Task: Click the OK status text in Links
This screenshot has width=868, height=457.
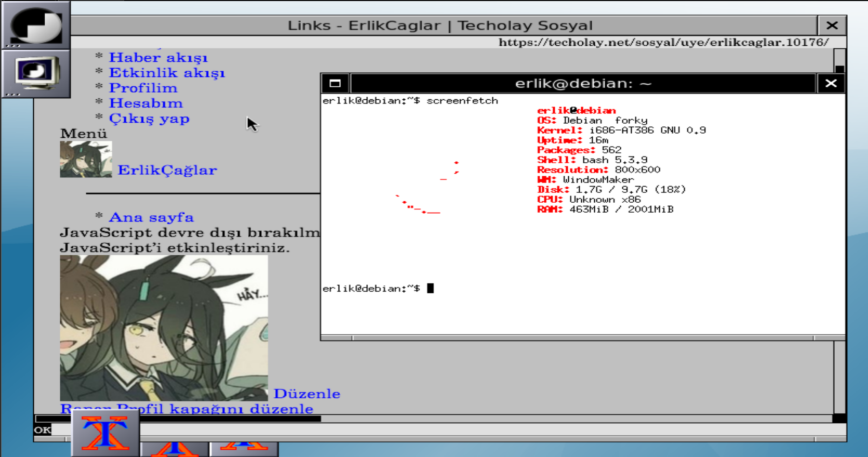Action: (43, 430)
